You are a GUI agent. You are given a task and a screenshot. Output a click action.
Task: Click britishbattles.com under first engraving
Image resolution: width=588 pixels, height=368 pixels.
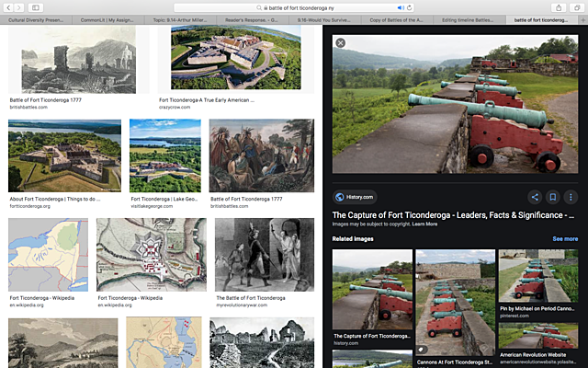click(x=28, y=107)
